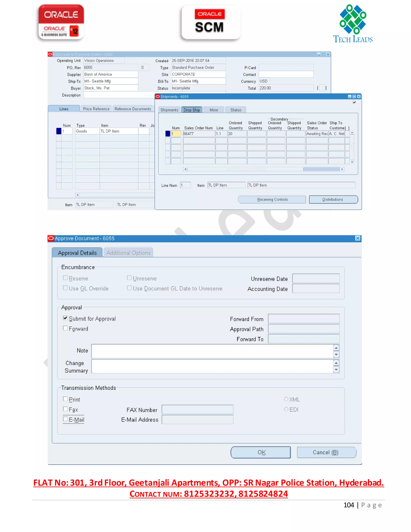Viewport: 411px width, 532px height.
Task: Open the Distributions button
Action: [333, 200]
